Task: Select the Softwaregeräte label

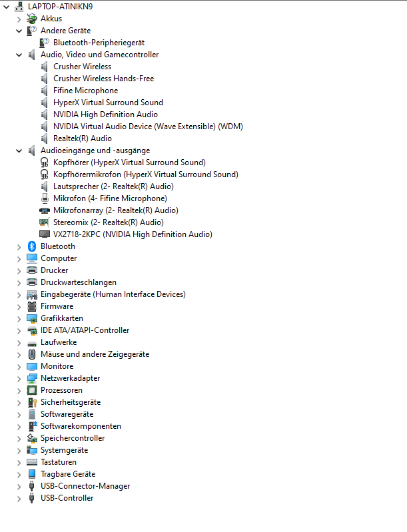Action: point(67,414)
